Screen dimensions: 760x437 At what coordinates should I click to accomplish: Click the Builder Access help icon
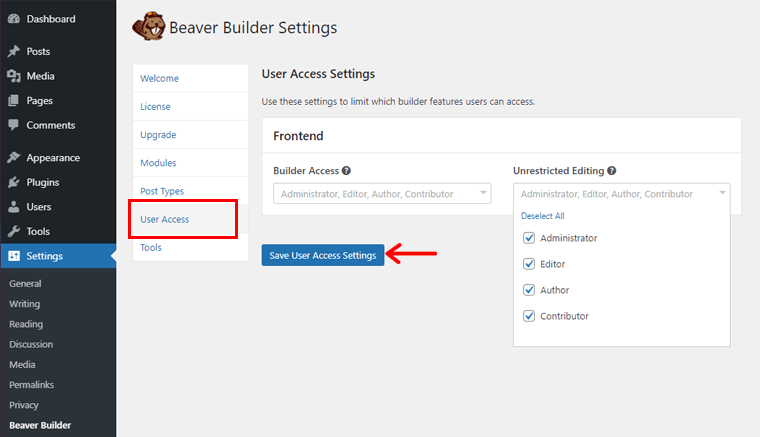[346, 171]
